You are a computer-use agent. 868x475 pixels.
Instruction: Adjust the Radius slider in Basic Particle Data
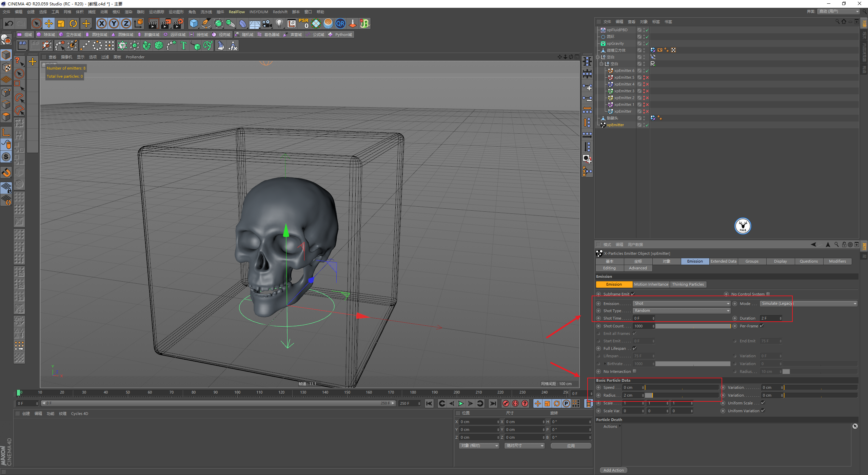[682, 395]
